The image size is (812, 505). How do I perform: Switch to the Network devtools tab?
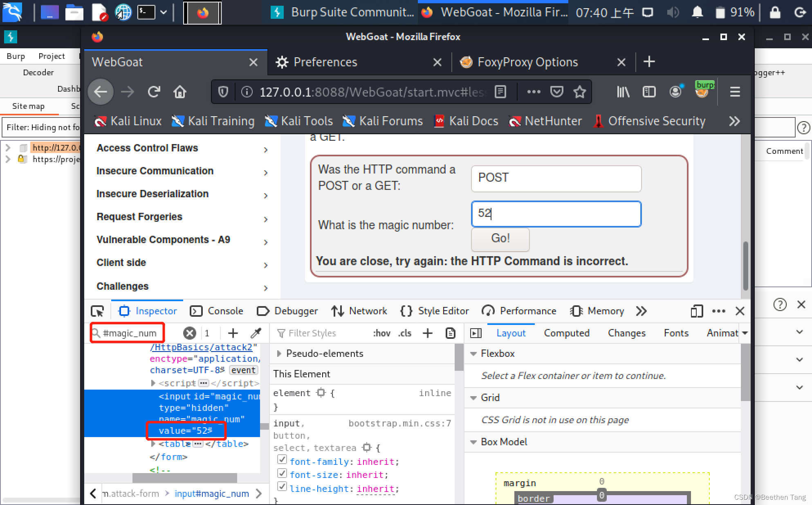(x=359, y=311)
